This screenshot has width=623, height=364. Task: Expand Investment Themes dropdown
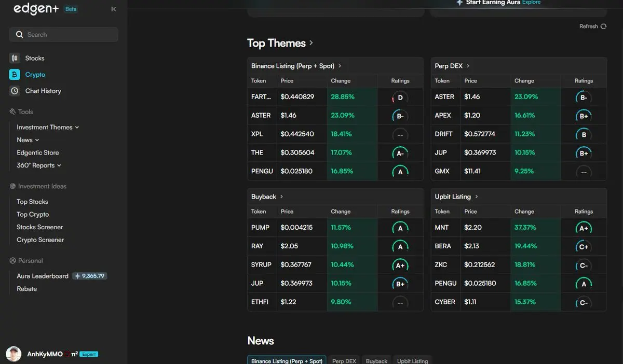coord(48,127)
